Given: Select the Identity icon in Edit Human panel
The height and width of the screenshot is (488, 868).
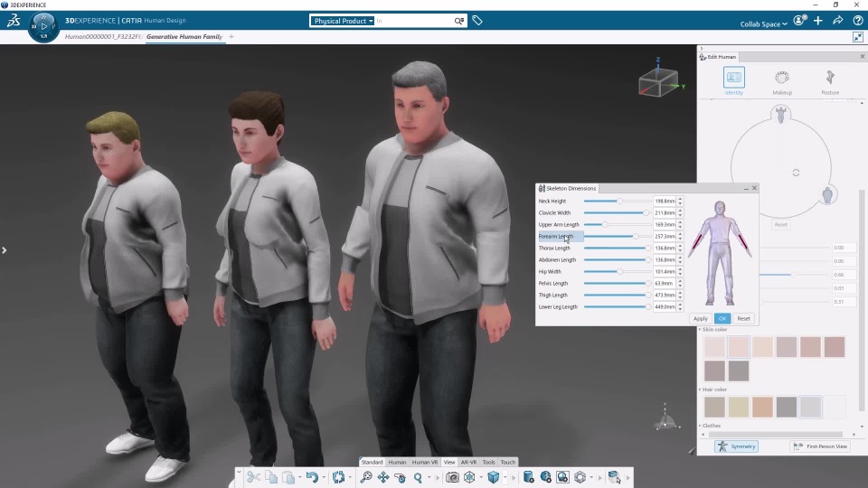Looking at the screenshot, I should pyautogui.click(x=733, y=78).
